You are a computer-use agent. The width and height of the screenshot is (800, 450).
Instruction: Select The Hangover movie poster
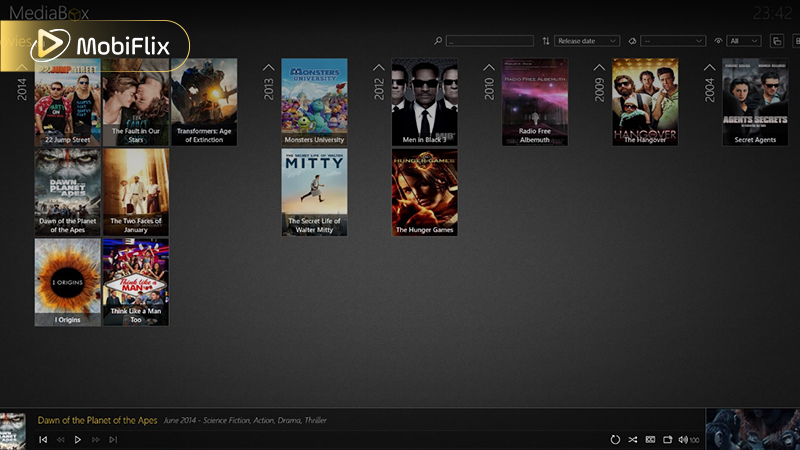(645, 102)
